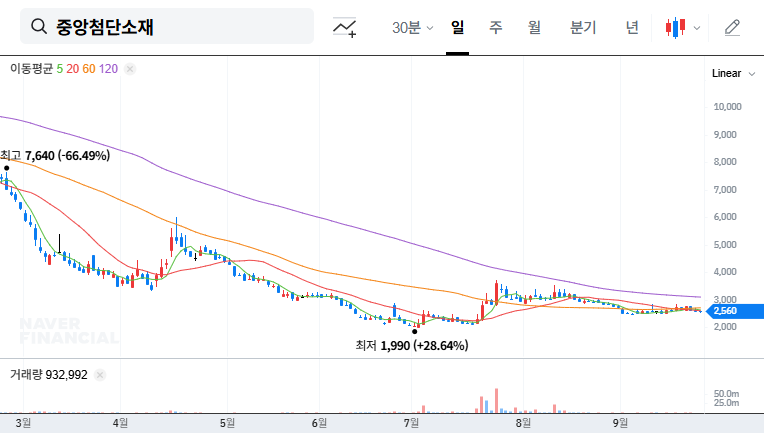
Task: Select the 120-day moving average value
Action: point(108,69)
